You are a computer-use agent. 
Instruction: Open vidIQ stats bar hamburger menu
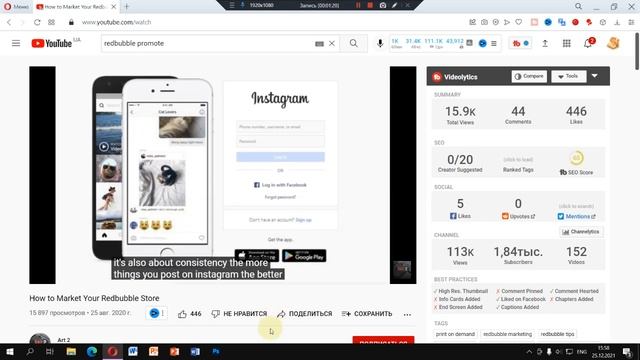coord(494,43)
